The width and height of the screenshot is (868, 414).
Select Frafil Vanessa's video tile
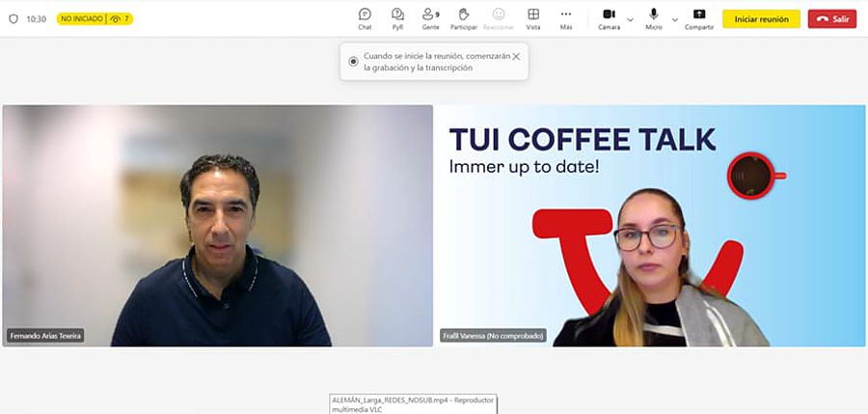pos(651,226)
